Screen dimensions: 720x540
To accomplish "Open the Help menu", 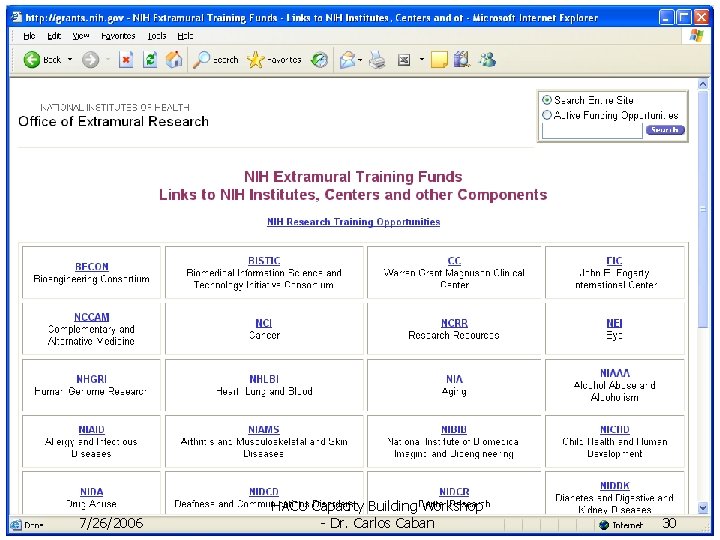I will [x=186, y=36].
